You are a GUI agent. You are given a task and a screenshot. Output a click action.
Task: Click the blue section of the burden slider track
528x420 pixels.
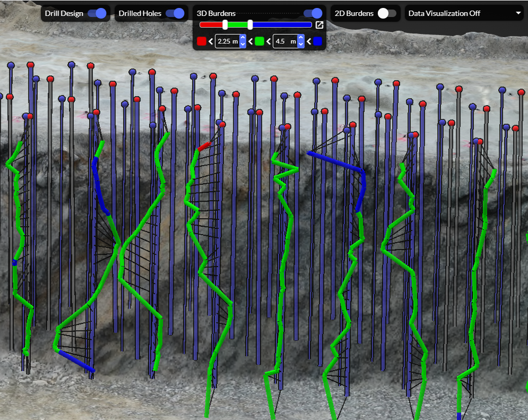pos(281,24)
